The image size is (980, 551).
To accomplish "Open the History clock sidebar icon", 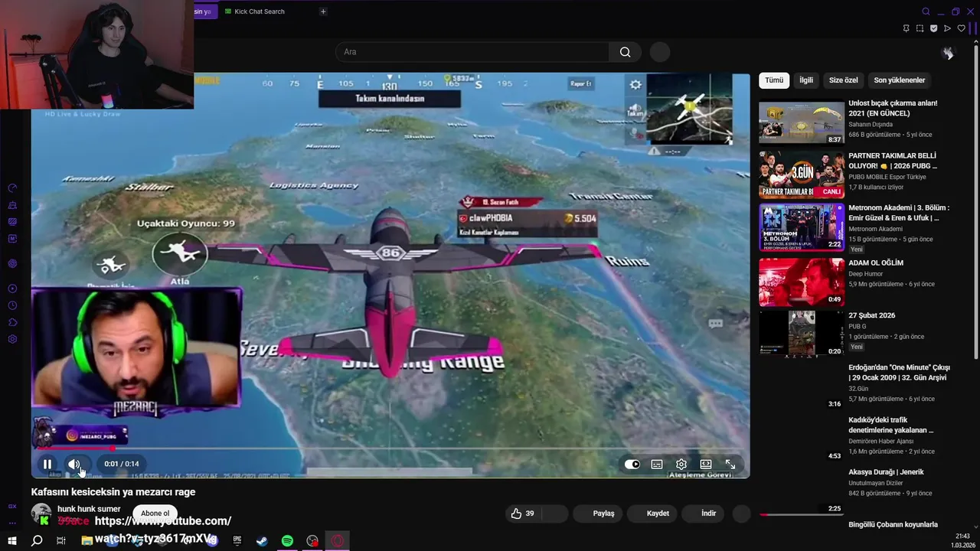I will click(x=12, y=305).
